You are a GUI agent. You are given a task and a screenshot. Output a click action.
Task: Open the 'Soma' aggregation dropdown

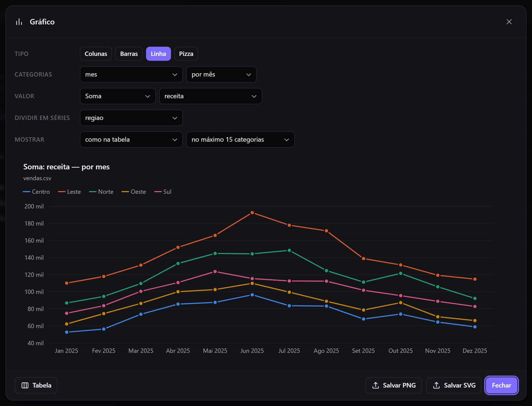(118, 96)
